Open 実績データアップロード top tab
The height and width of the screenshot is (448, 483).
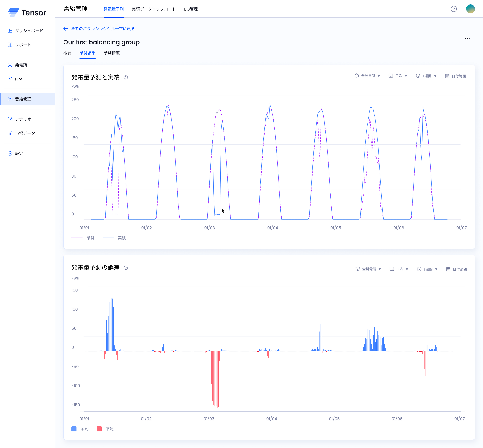coord(154,9)
